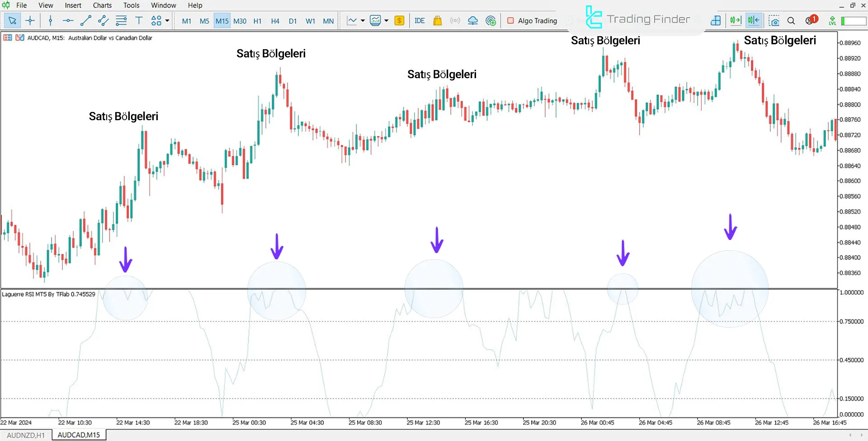Image resolution: width=868 pixels, height=441 pixels.
Task: Open the chart line type dropdown
Action: coord(362,21)
